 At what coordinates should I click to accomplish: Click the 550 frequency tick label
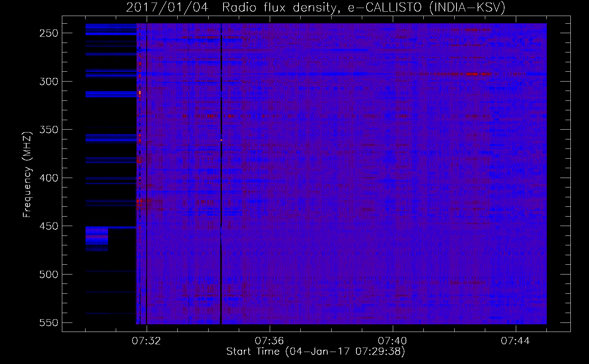[x=49, y=323]
